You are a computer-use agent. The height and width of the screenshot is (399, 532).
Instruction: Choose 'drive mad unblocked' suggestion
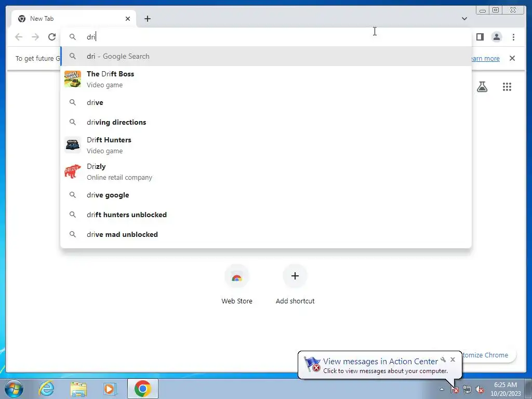pos(266,234)
